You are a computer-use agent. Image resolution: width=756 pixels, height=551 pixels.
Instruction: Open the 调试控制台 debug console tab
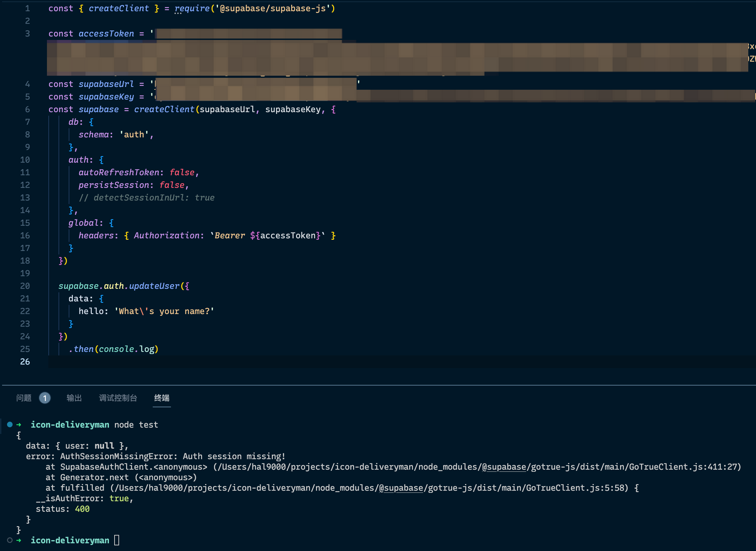(x=118, y=398)
